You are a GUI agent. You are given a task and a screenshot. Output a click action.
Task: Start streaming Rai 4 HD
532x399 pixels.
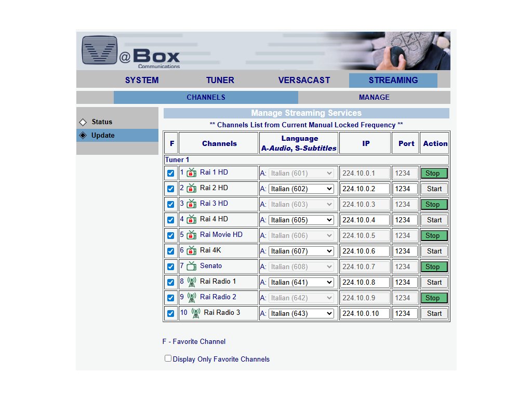pos(434,220)
